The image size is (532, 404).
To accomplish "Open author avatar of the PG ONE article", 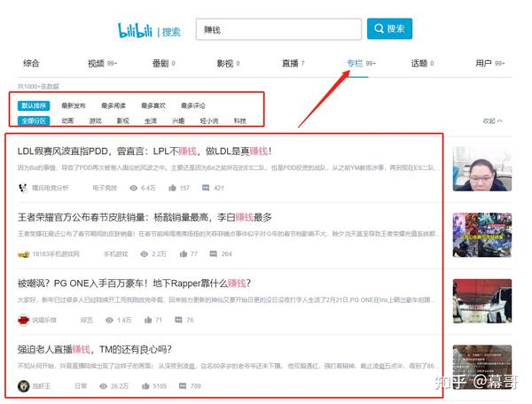I will (x=23, y=320).
